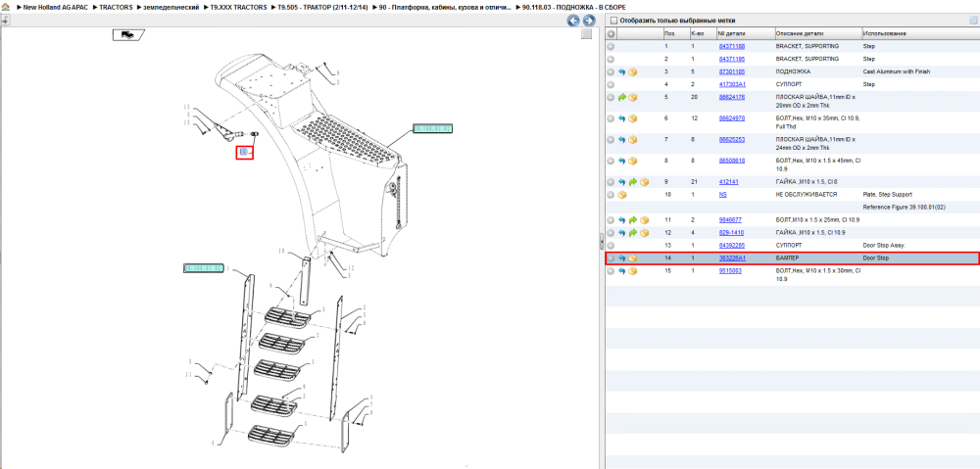Click the box icon in row 14 БАМПЕР

click(632, 258)
